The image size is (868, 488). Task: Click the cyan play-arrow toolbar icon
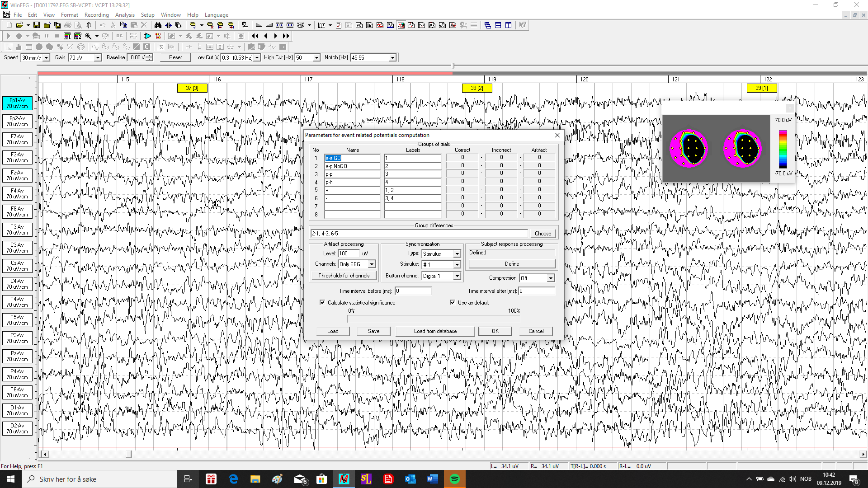click(x=147, y=36)
